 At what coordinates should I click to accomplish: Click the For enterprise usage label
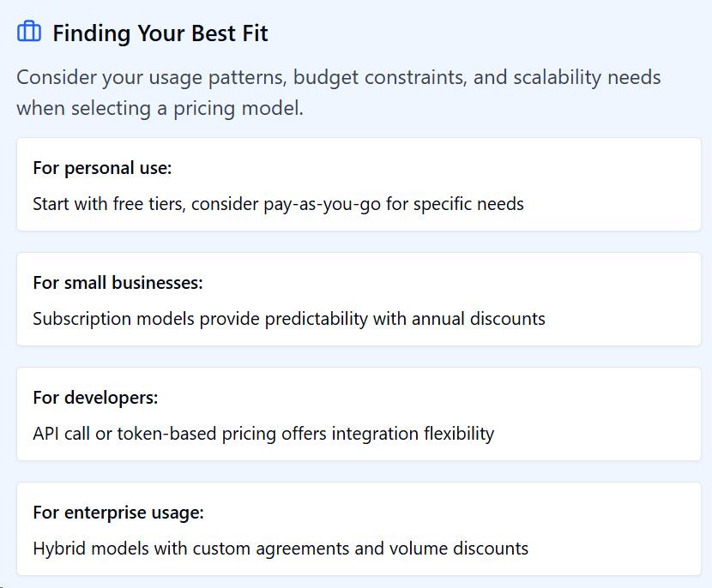(x=118, y=513)
